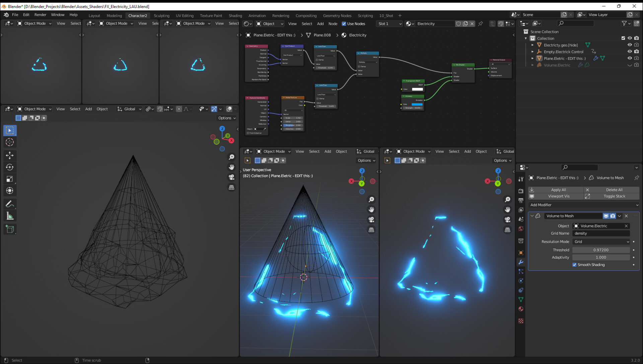Click the Cursor tool in left toolbar

tap(10, 142)
